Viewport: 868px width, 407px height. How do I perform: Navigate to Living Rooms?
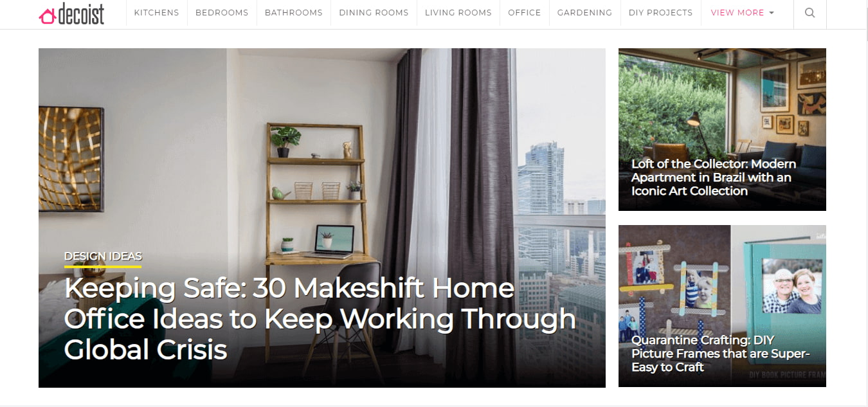click(x=458, y=13)
